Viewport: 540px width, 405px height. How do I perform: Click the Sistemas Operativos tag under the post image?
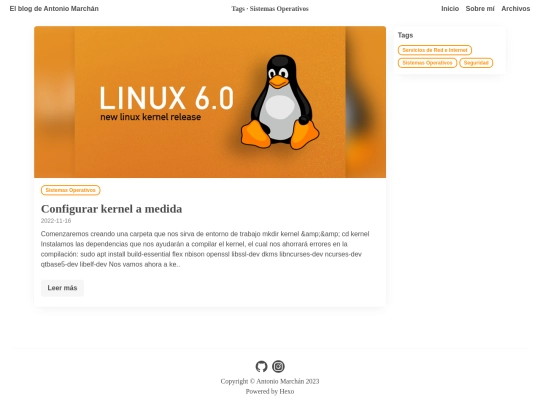tap(71, 190)
